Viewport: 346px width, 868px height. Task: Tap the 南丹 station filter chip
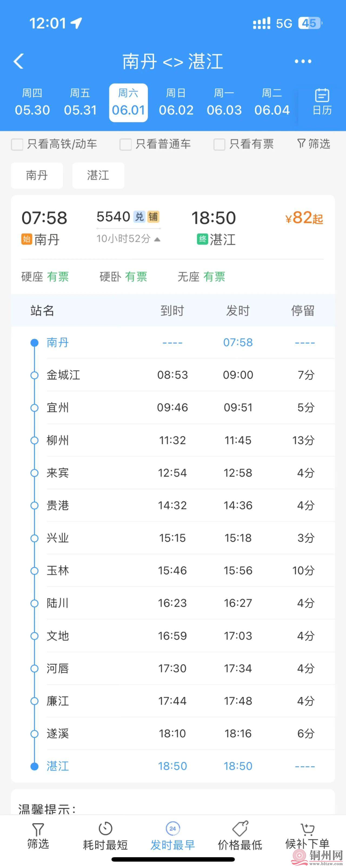[x=37, y=175]
